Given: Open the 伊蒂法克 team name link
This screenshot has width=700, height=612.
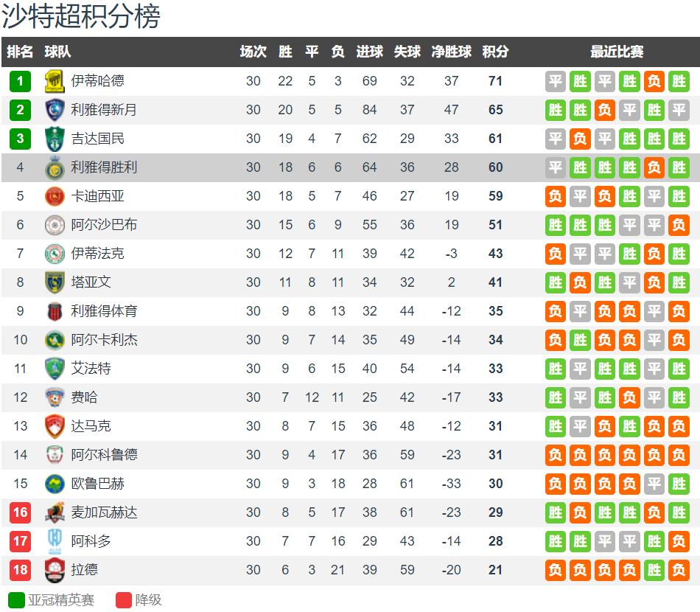Looking at the screenshot, I should click(x=97, y=254).
